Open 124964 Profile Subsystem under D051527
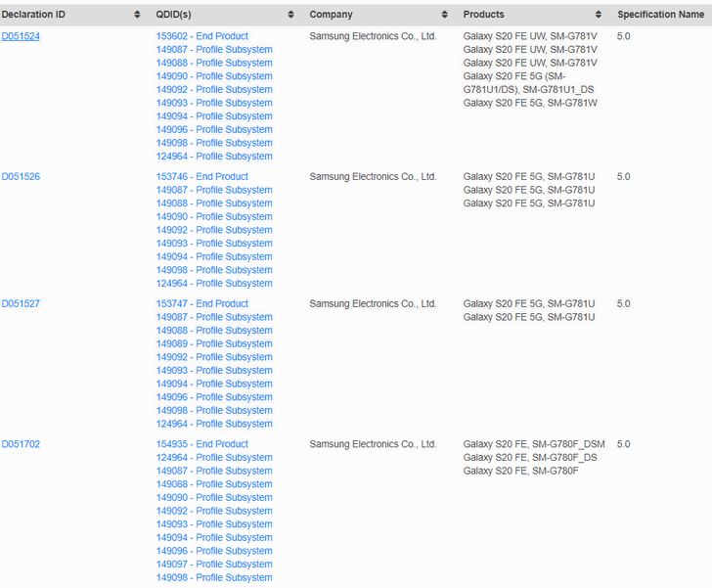 coord(214,424)
